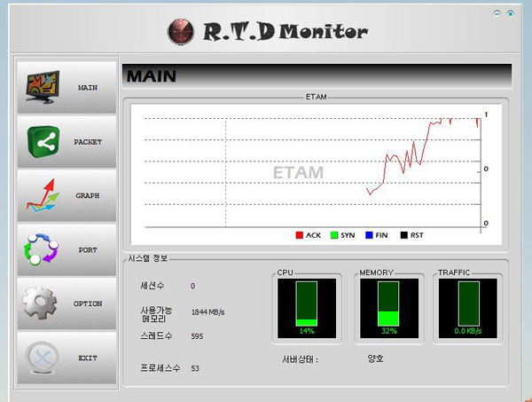532x402 pixels.
Task: Click the ETAM watermark in the graph
Action: [298, 172]
